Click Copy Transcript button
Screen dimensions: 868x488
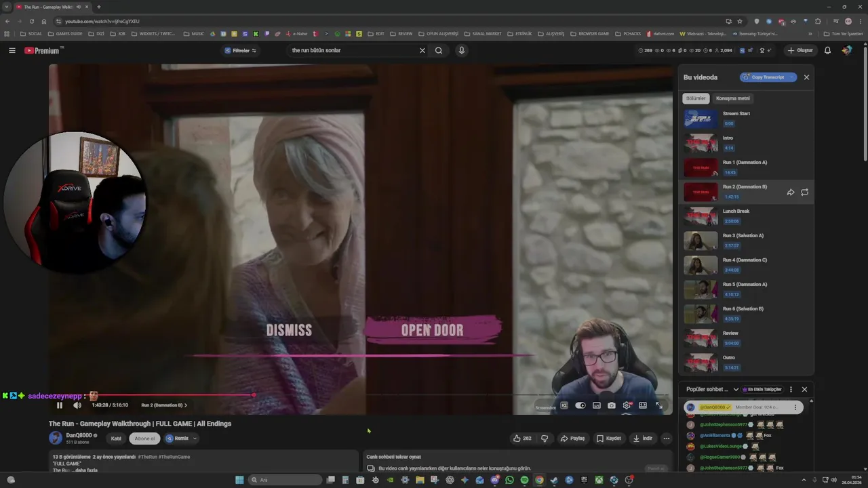coord(768,77)
